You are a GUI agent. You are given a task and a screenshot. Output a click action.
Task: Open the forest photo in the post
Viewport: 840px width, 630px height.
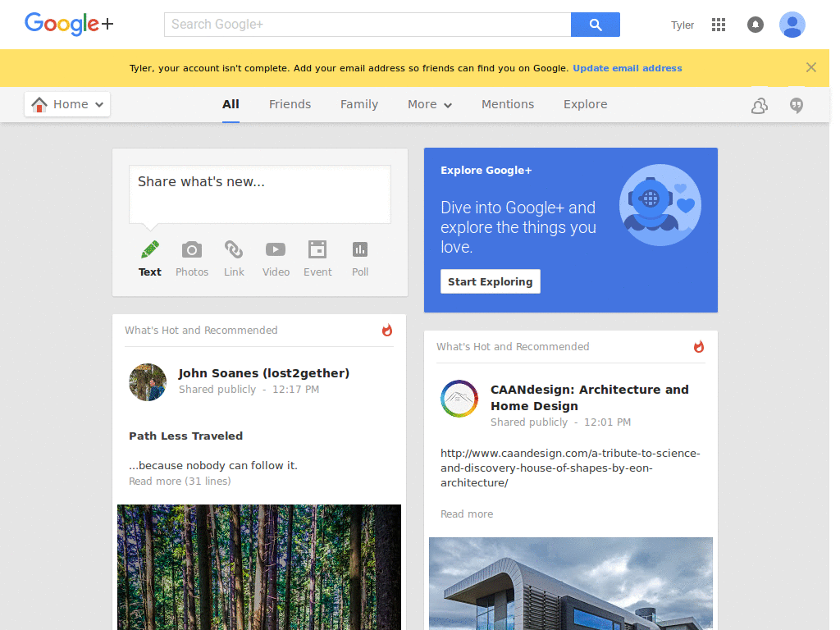(x=259, y=567)
